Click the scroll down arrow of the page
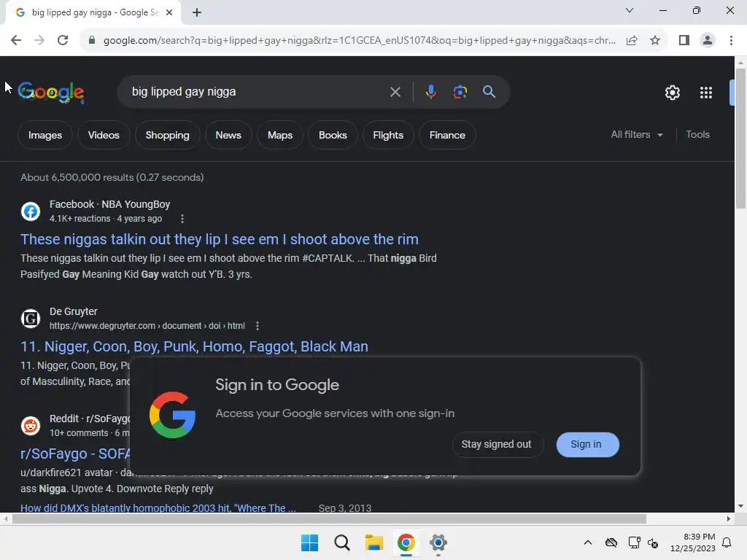Screen dimensions: 747x560 click(740, 506)
